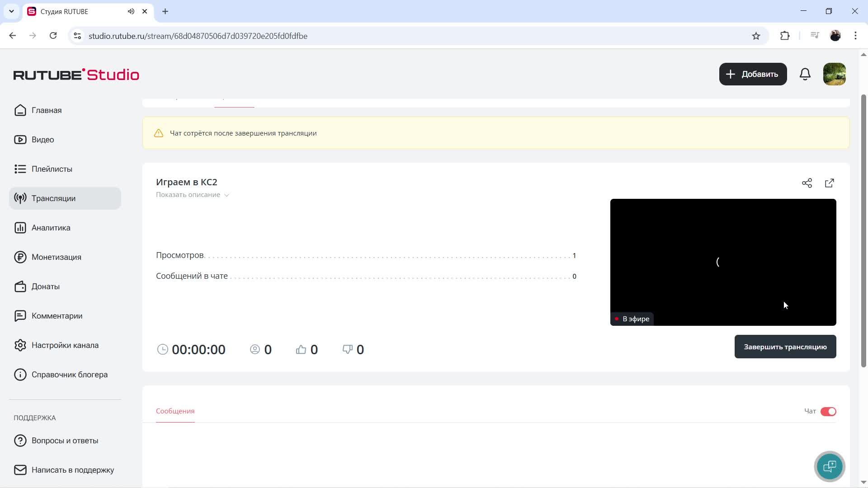Select the Сообщения tab

pyautogui.click(x=175, y=411)
